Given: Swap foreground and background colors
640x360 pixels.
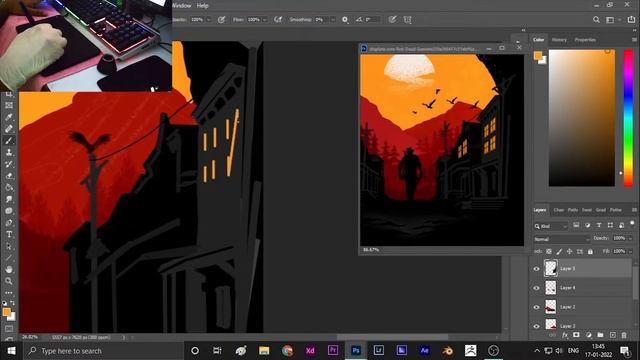Looking at the screenshot, I should coord(13,303).
